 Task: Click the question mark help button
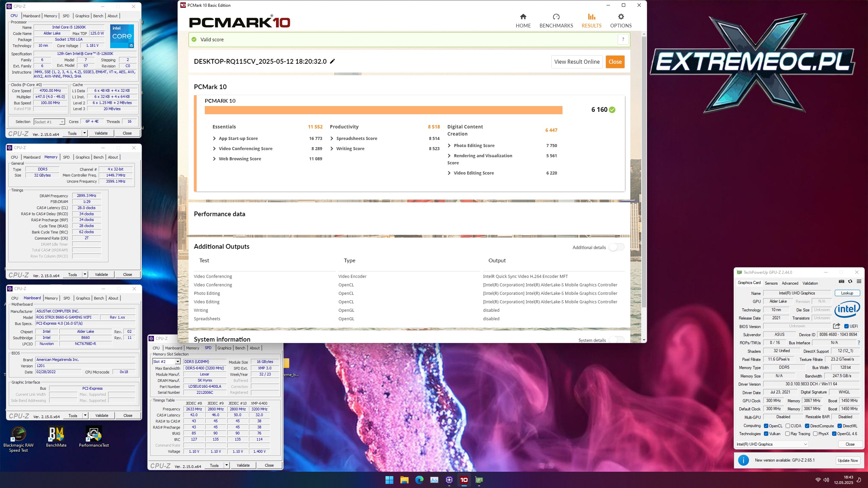click(623, 39)
